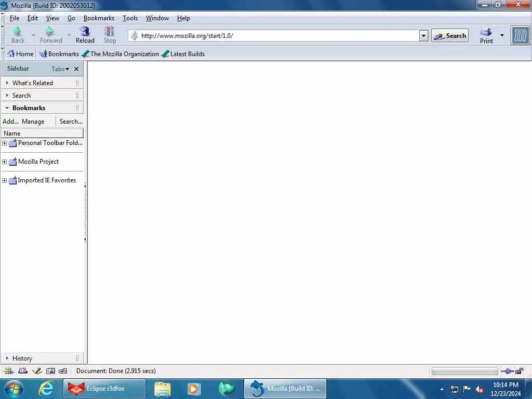Open Windows Explorer folder in taskbar
532x399 pixels.
163,389
